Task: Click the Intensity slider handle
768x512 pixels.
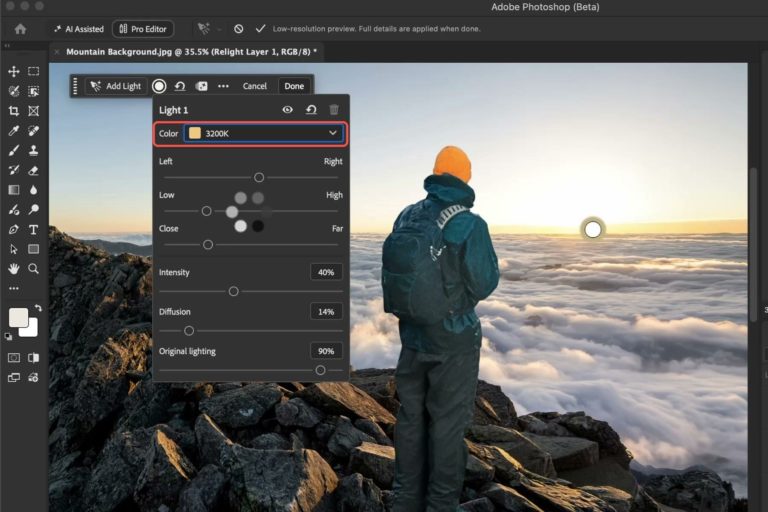Action: tap(234, 292)
